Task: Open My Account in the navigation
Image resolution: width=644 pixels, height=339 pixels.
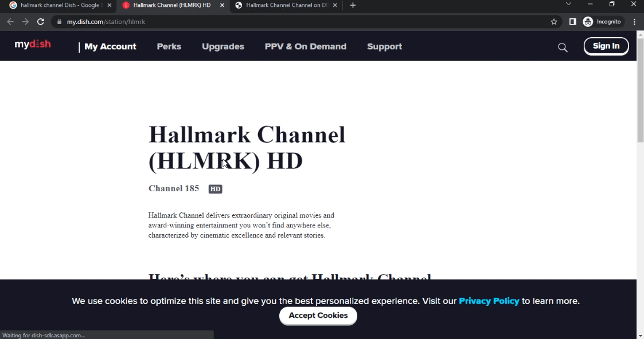Action: 110,47
